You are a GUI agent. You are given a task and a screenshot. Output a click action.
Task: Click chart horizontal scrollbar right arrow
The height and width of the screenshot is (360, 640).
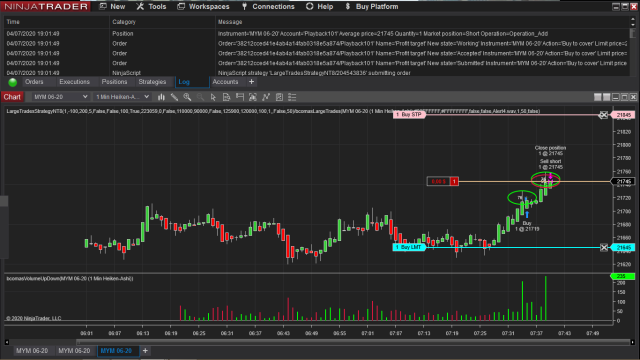click(x=633, y=342)
